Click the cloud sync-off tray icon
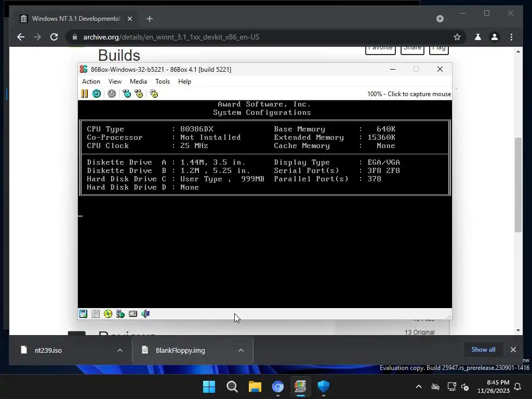The width and height of the screenshot is (532, 399). [x=435, y=387]
